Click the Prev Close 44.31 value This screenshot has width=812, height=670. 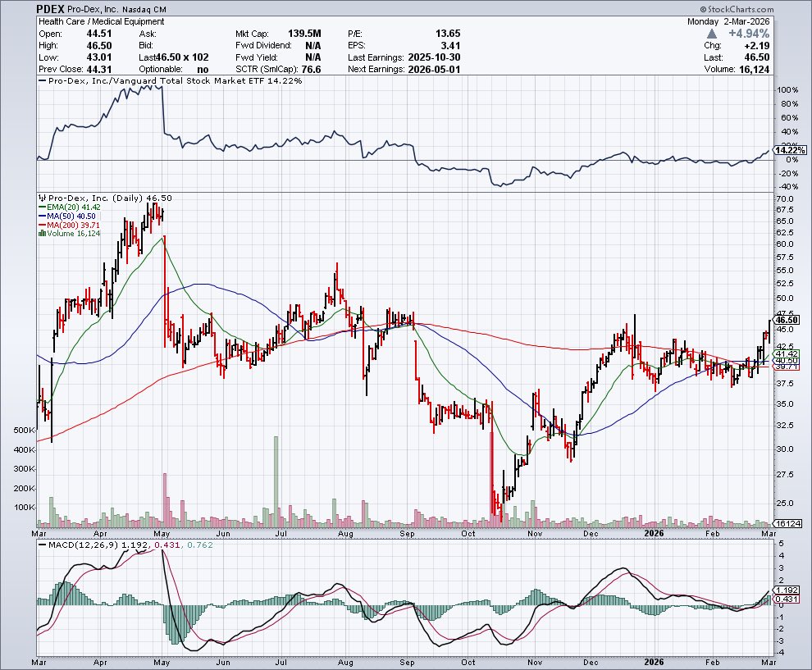[99, 70]
